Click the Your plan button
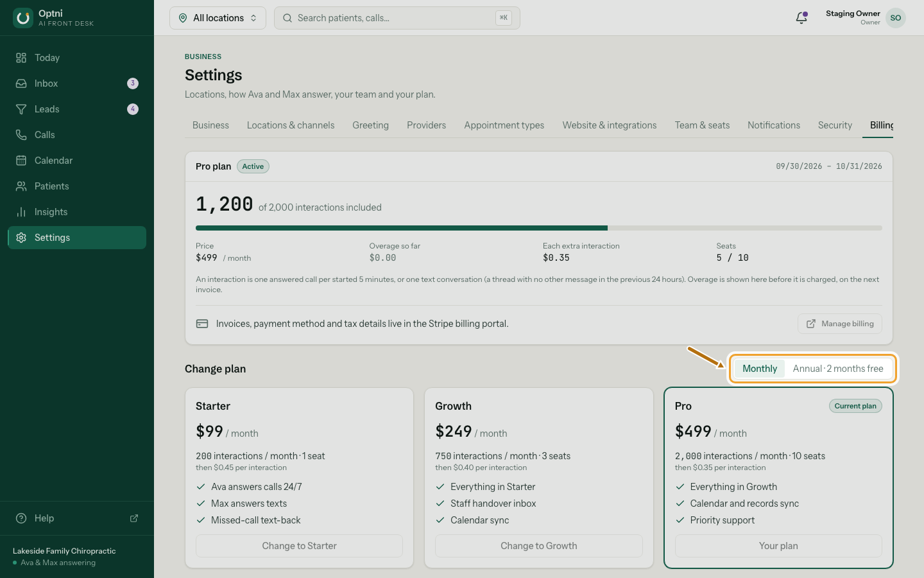 coord(778,546)
